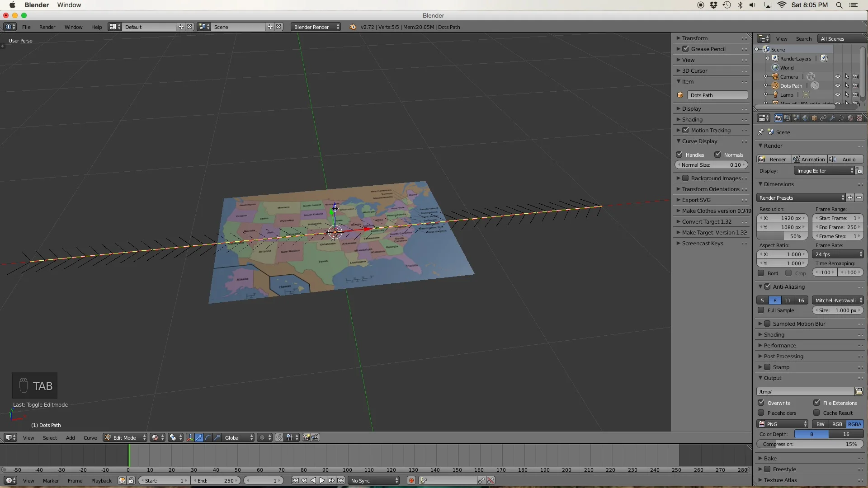This screenshot has width=868, height=488.
Task: Adjust the PNG Compression slider
Action: 809,444
